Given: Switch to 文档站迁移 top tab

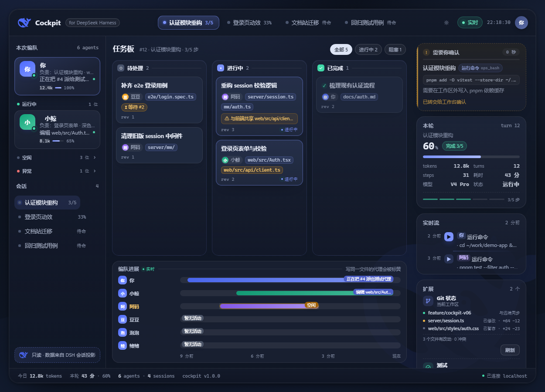Looking at the screenshot, I should pyautogui.click(x=308, y=23).
